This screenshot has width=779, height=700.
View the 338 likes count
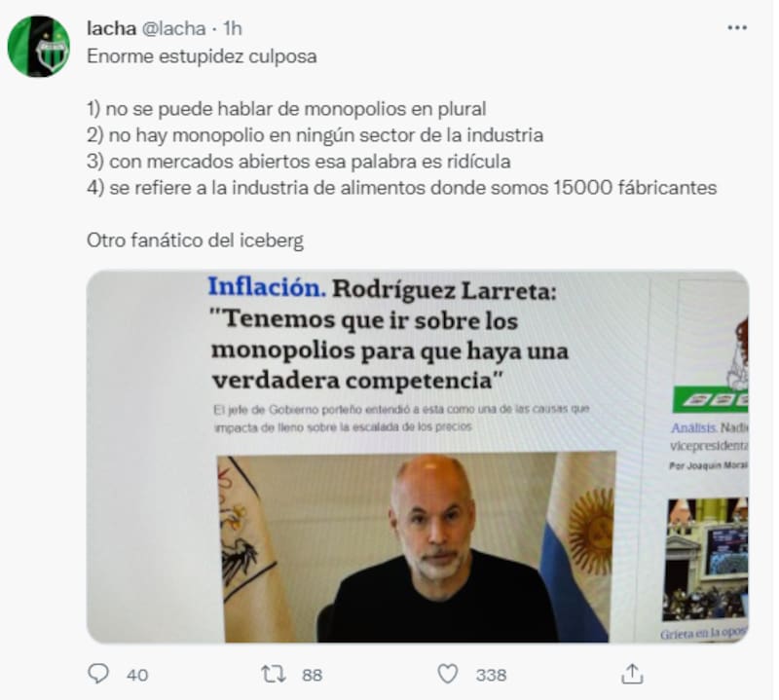pyautogui.click(x=491, y=675)
